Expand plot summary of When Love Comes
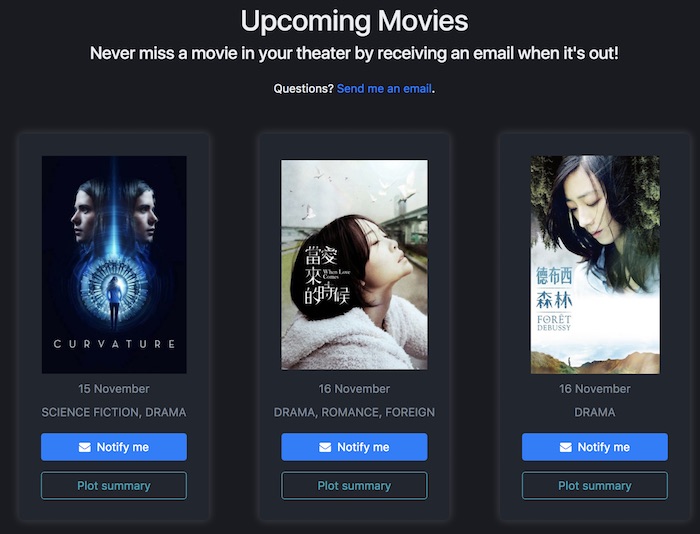This screenshot has width=700, height=534. 354,486
